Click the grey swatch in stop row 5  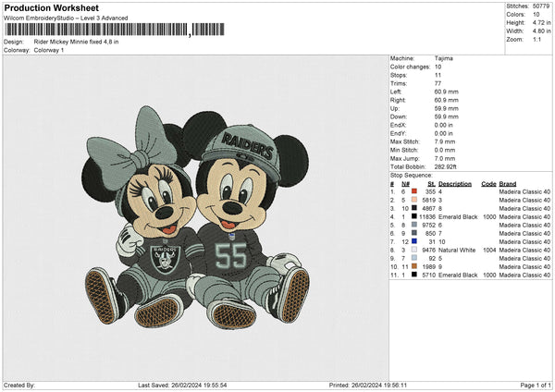414,225
